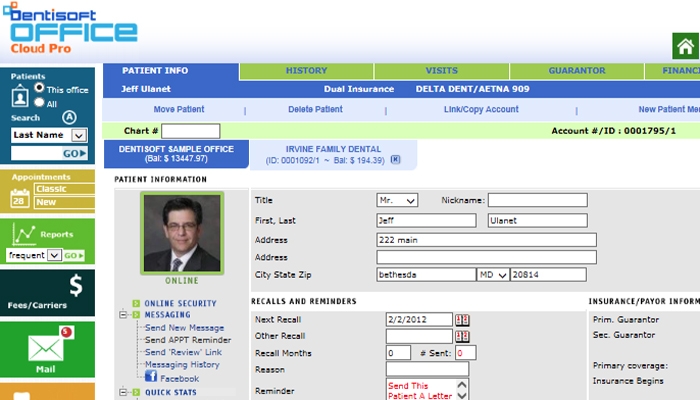Open the Online Security section
Viewport: 700px width, 400px height.
180,304
